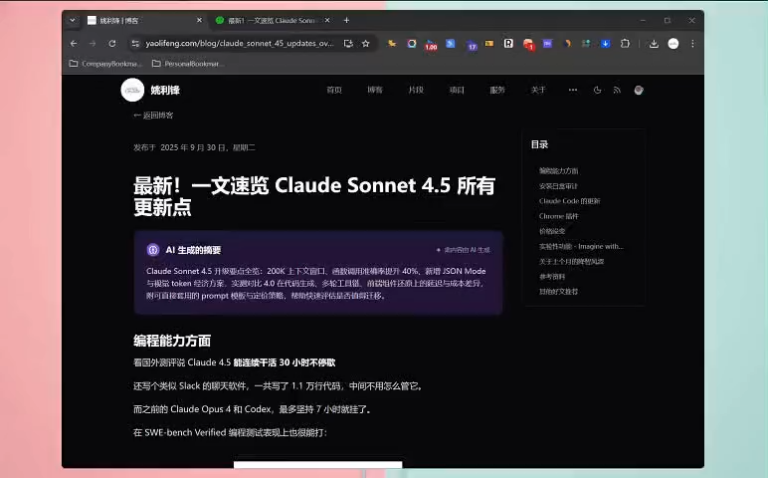Open the PersonalBookmarks folder
This screenshot has width=768, height=478.
[x=188, y=64]
